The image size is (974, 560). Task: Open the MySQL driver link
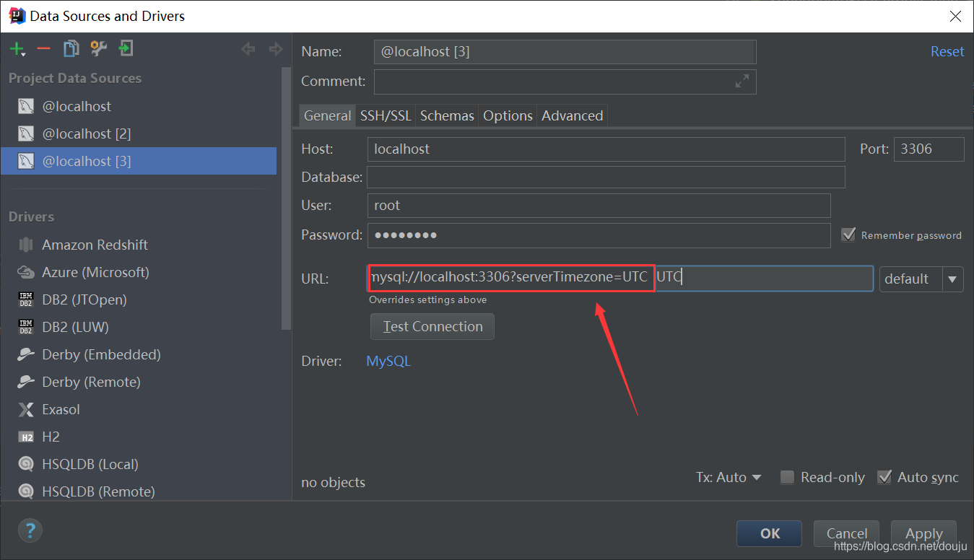pyautogui.click(x=388, y=361)
